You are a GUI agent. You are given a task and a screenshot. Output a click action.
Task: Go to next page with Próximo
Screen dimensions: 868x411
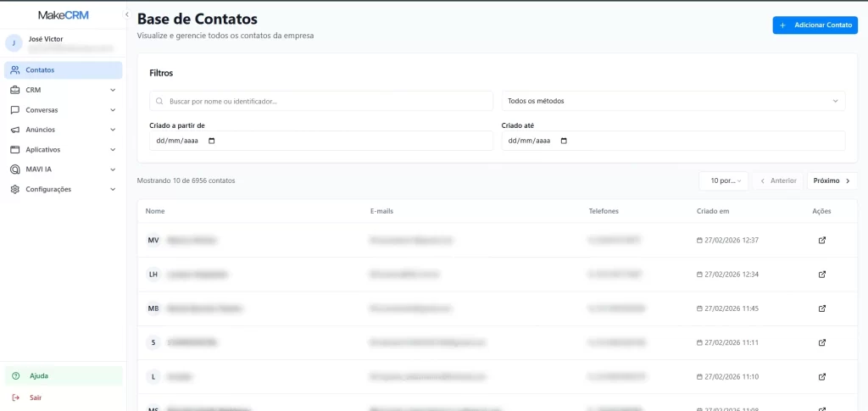click(x=832, y=181)
